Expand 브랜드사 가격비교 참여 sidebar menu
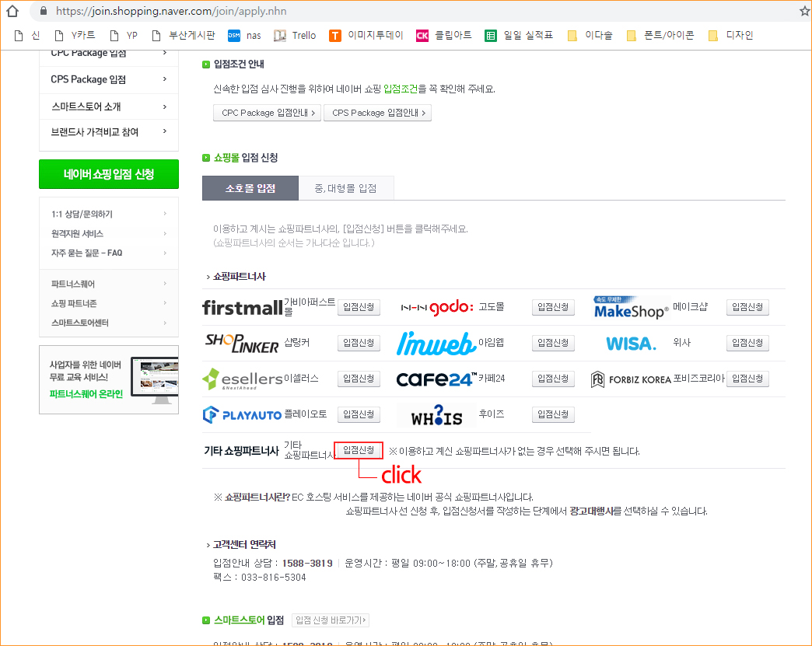 pyautogui.click(x=109, y=132)
